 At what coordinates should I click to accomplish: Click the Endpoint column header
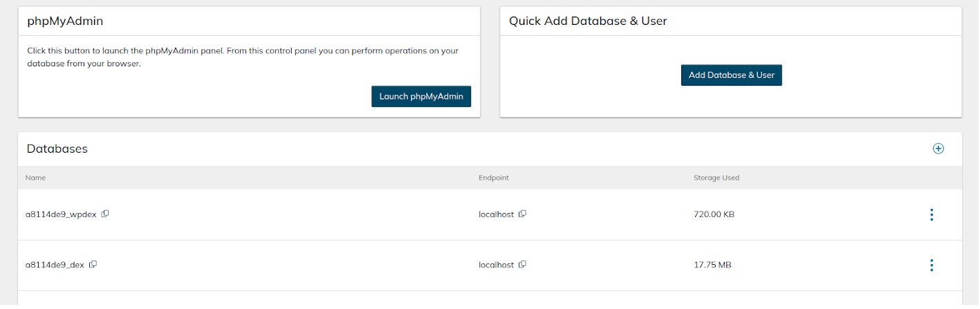[x=493, y=178]
